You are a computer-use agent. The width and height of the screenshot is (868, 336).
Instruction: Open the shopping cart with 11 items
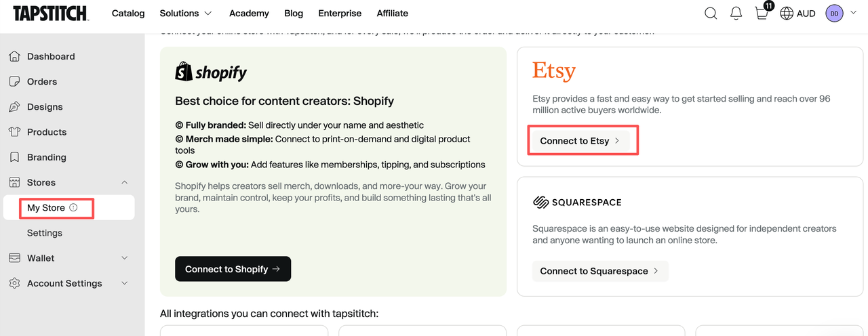[762, 12]
